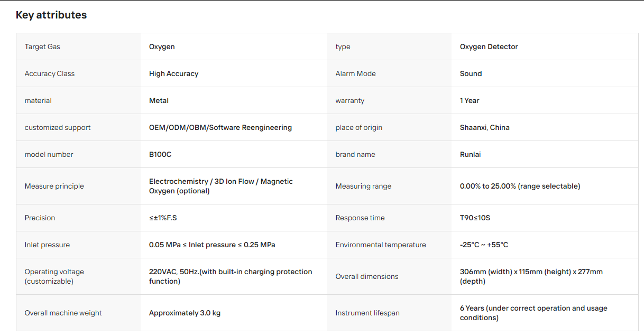
Task: Click the "Oxygen" target gas value
Action: 162,46
